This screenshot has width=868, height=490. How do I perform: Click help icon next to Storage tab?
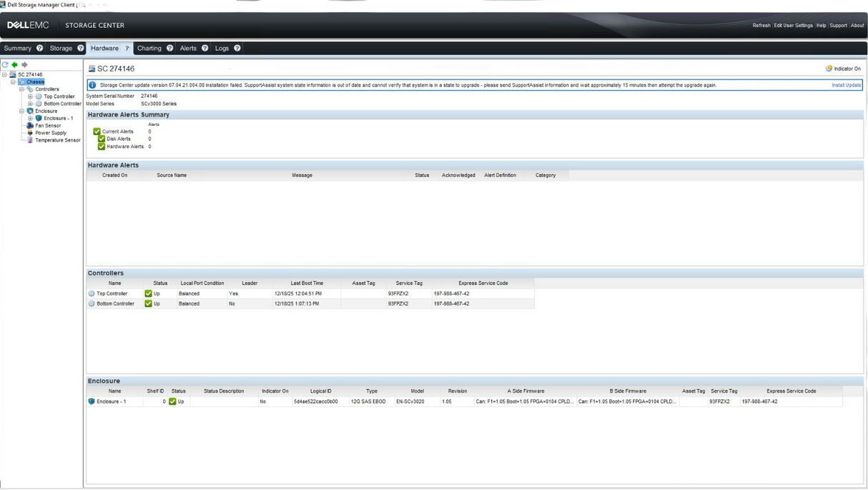coord(80,48)
